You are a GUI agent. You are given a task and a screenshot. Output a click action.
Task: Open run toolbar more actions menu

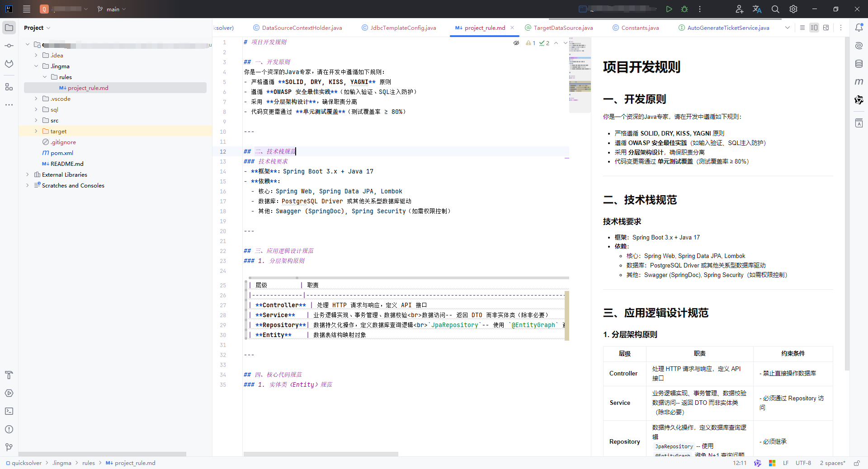700,9
